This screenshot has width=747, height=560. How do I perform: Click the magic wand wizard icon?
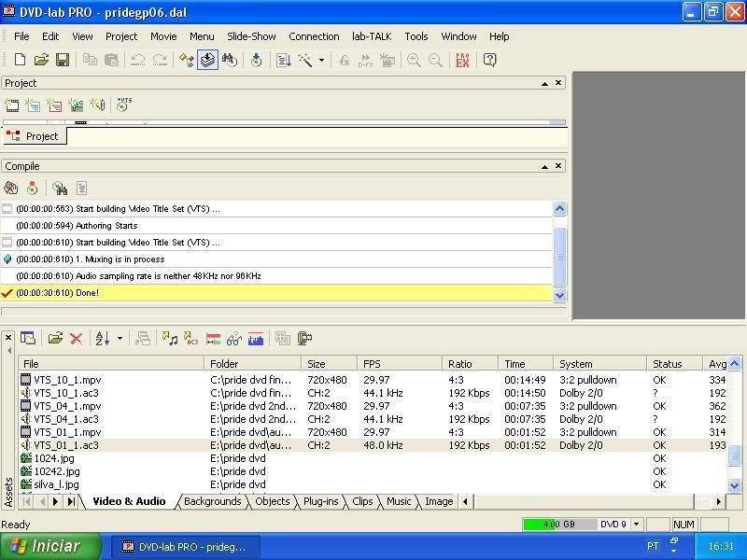coord(305,60)
